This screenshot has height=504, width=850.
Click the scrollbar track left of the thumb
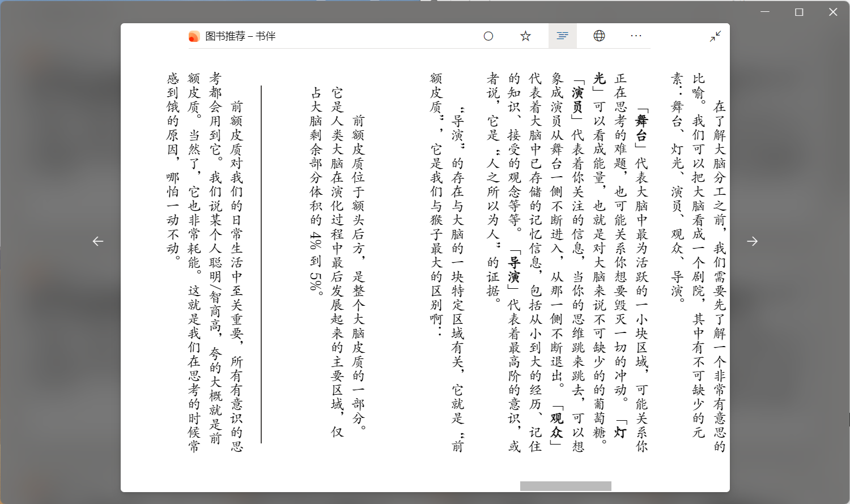click(x=340, y=486)
